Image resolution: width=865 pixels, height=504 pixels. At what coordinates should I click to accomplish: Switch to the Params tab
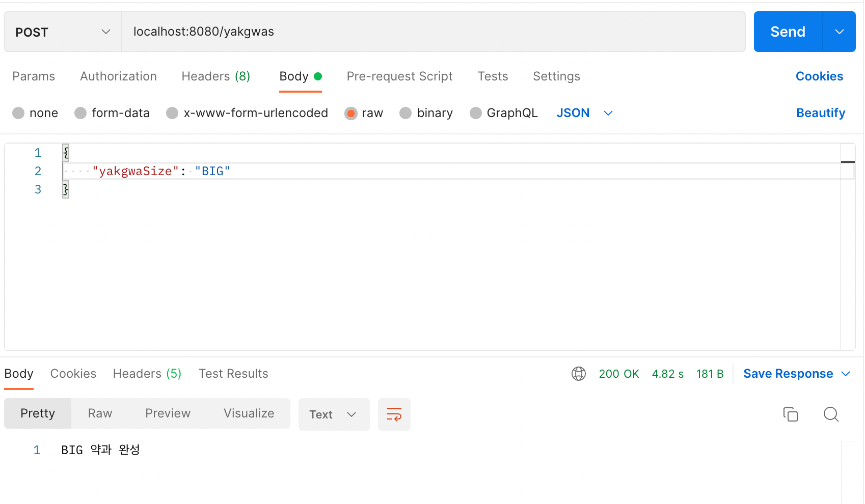(34, 76)
